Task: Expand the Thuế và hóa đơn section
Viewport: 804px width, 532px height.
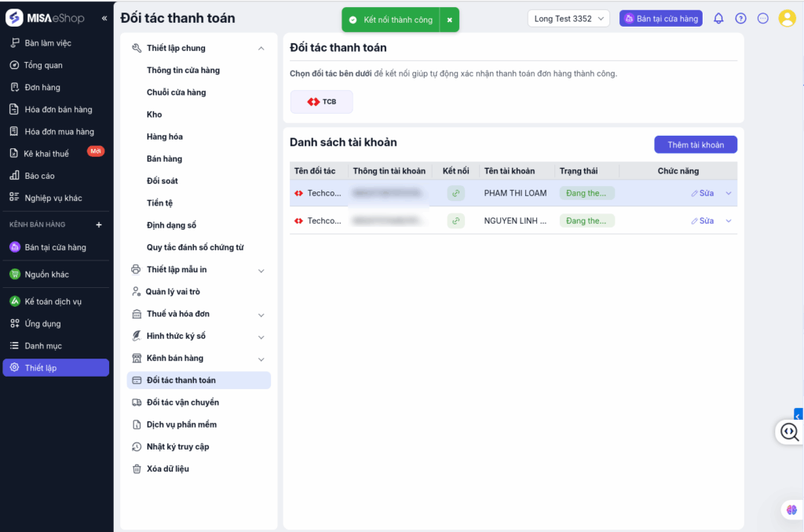Action: coord(261,315)
